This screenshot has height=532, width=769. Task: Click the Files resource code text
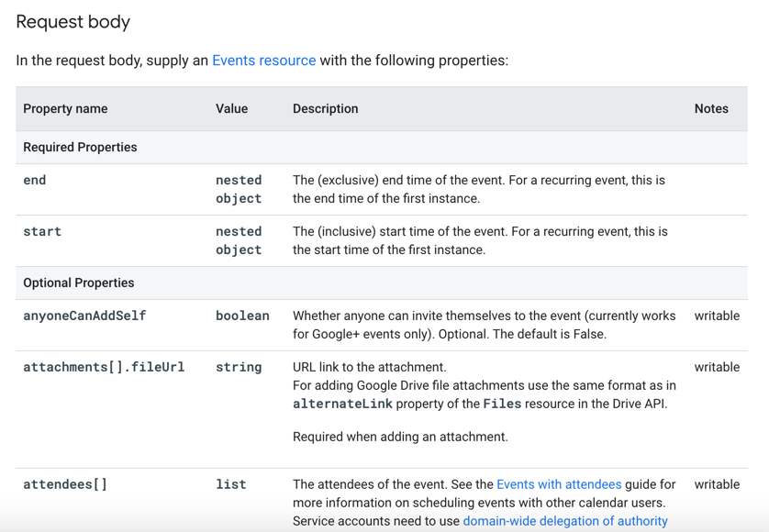(502, 404)
